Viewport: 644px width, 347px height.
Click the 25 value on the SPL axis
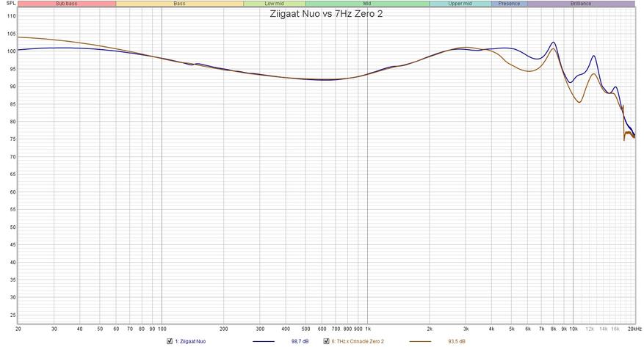(13, 315)
